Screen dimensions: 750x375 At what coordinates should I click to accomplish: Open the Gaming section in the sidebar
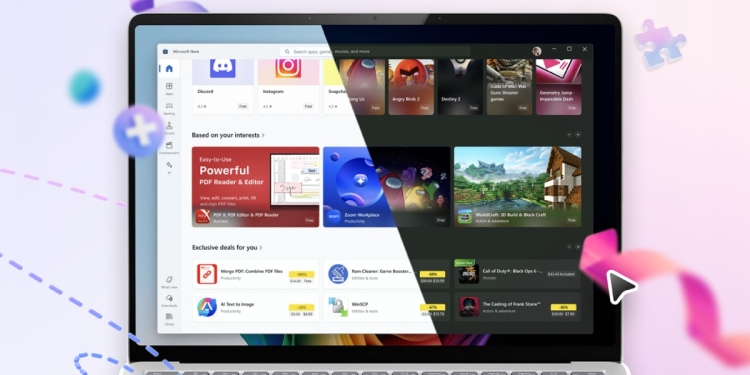point(169,108)
